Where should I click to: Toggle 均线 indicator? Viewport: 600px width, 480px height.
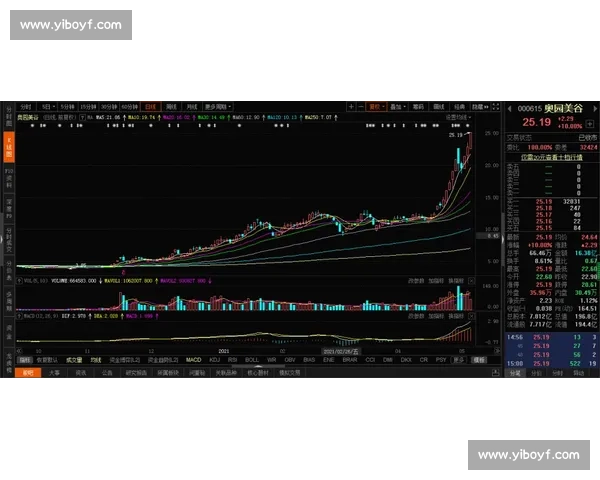tap(95, 360)
